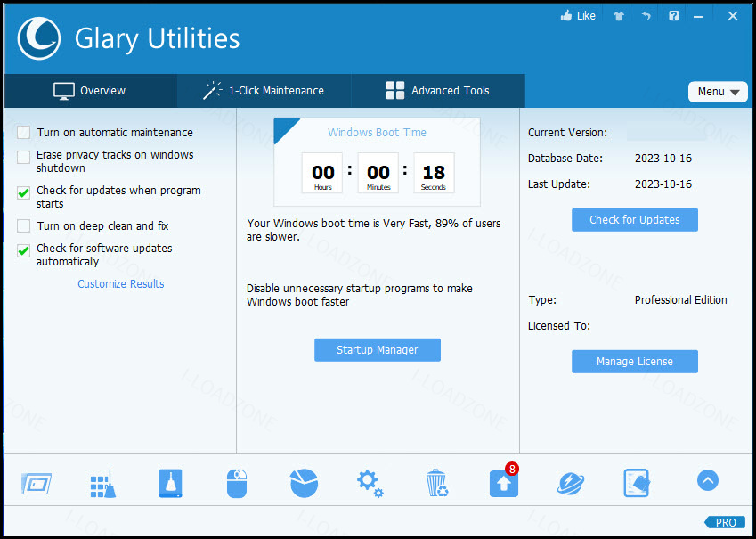The image size is (756, 539).
Task: Enable Erase privacy tracks on windows shutdown
Action: (24, 158)
